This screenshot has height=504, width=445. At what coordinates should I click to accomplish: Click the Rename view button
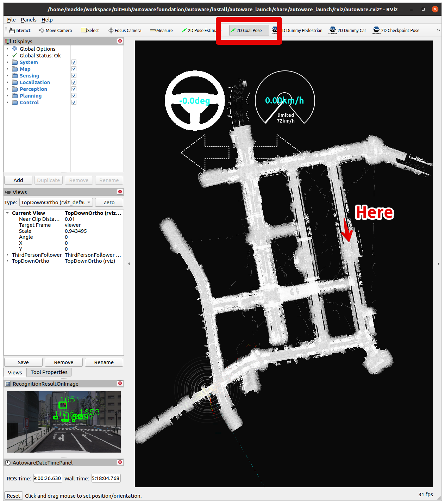tap(104, 362)
